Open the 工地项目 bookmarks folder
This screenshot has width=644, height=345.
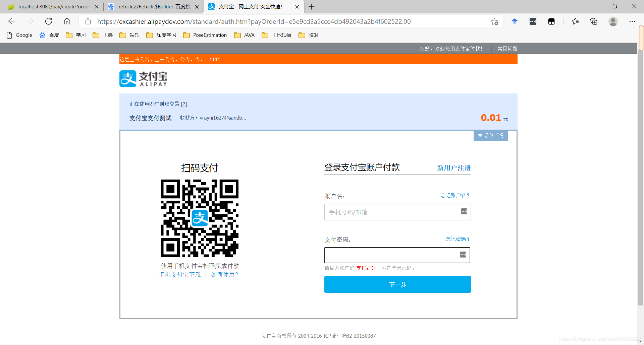277,35
